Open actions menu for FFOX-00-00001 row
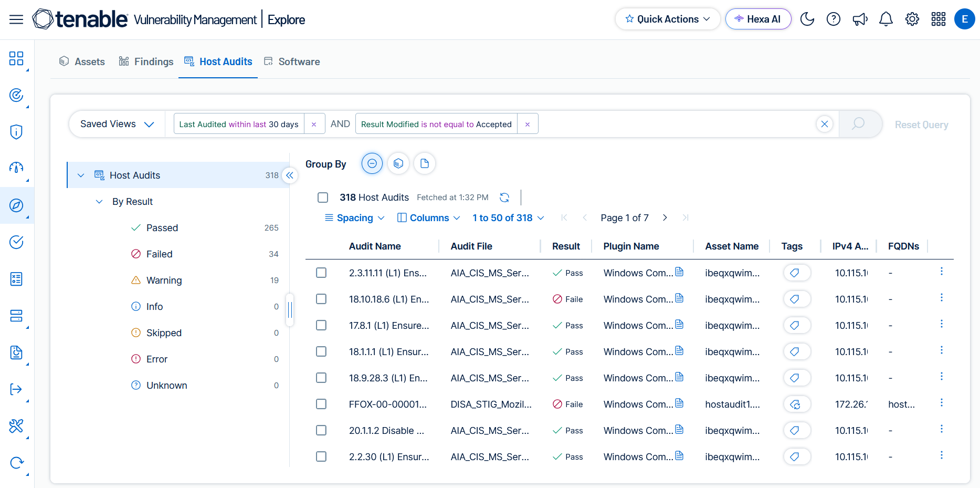 942,403
